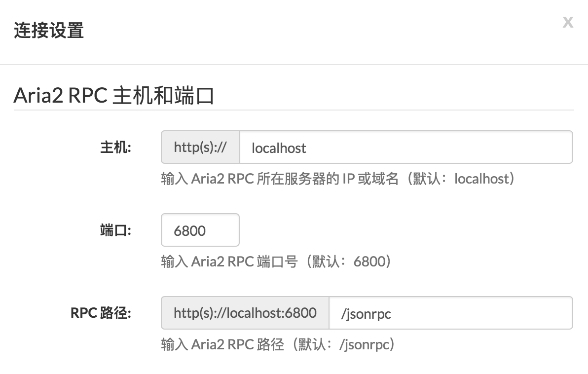Viewport: 588px width, 374px height.
Task: Click the port hint text mentioning 6800
Action: (275, 262)
